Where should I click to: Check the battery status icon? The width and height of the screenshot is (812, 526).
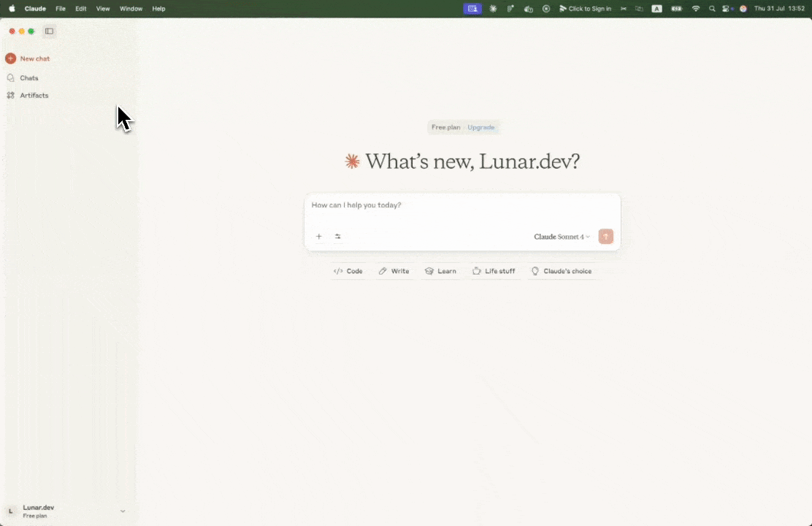click(x=676, y=9)
